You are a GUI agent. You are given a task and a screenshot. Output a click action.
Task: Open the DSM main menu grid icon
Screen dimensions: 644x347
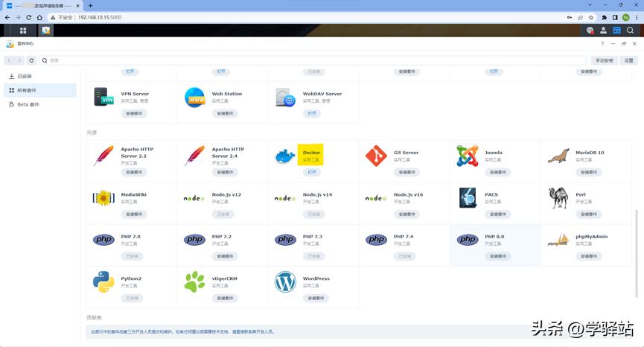(23, 31)
